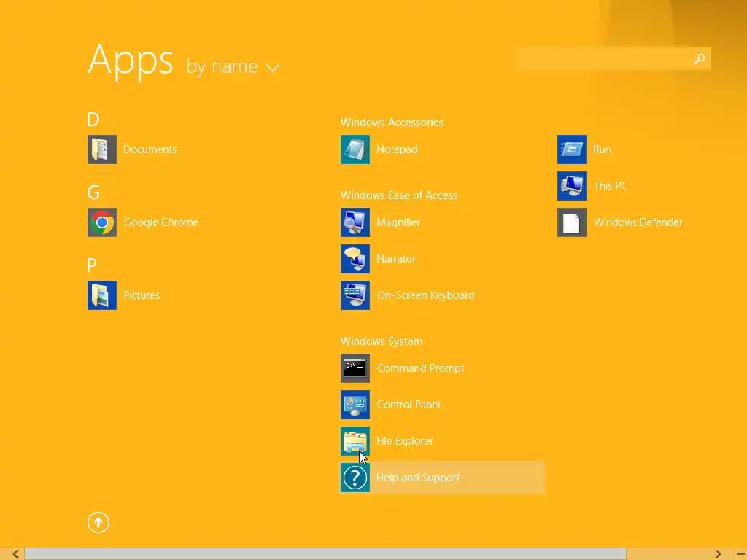
Task: Launch Windows Defender icon
Action: pos(572,222)
